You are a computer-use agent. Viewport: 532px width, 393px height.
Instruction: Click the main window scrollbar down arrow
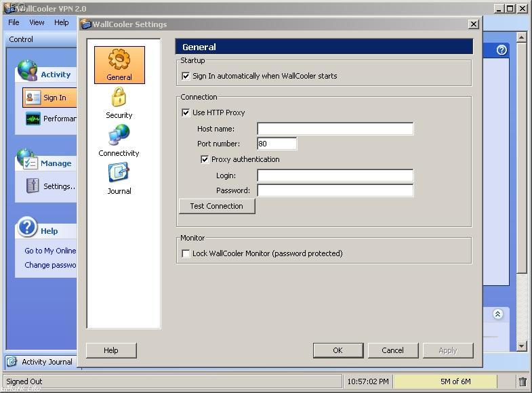[x=521, y=346]
